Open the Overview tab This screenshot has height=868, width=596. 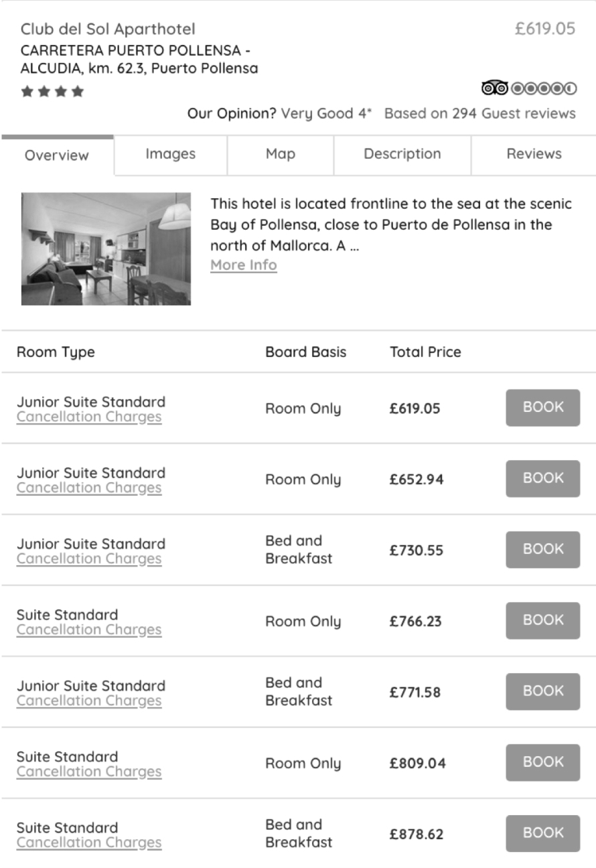click(x=57, y=155)
